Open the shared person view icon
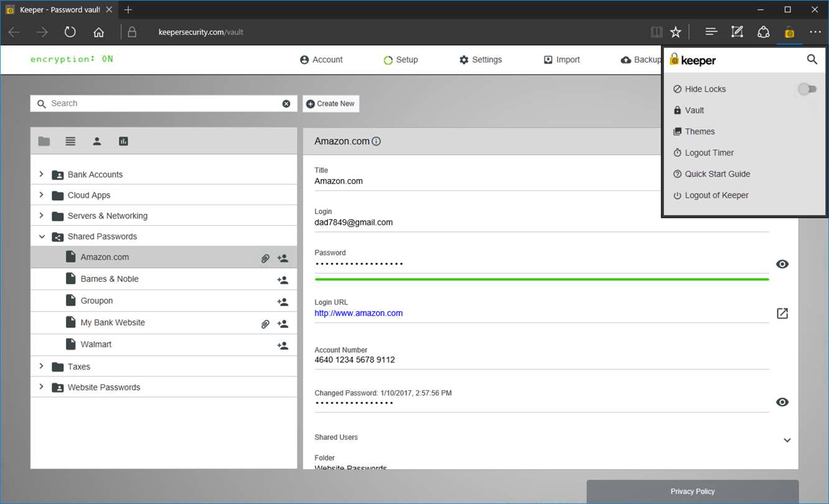This screenshot has width=829, height=504. (97, 141)
